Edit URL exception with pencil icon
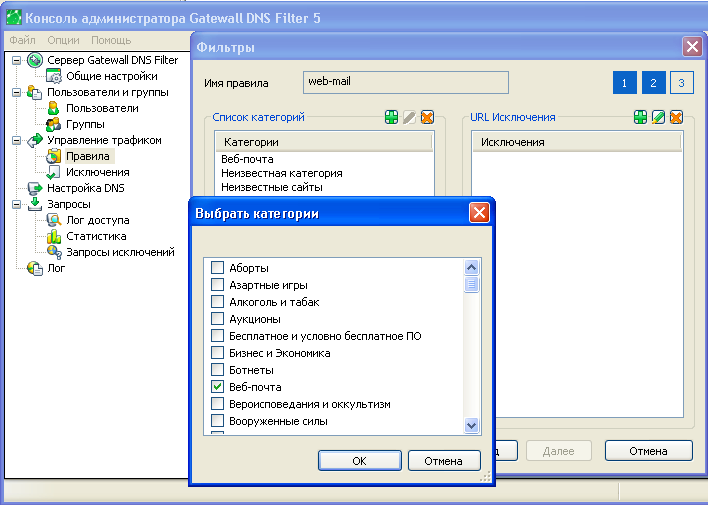This screenshot has height=505, width=708. click(x=658, y=117)
